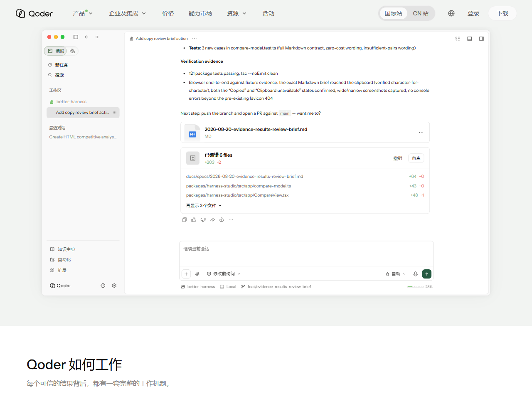Image resolution: width=532 pixels, height=399 pixels.
Task: Send the message with the green arrow button
Action: coord(427,274)
